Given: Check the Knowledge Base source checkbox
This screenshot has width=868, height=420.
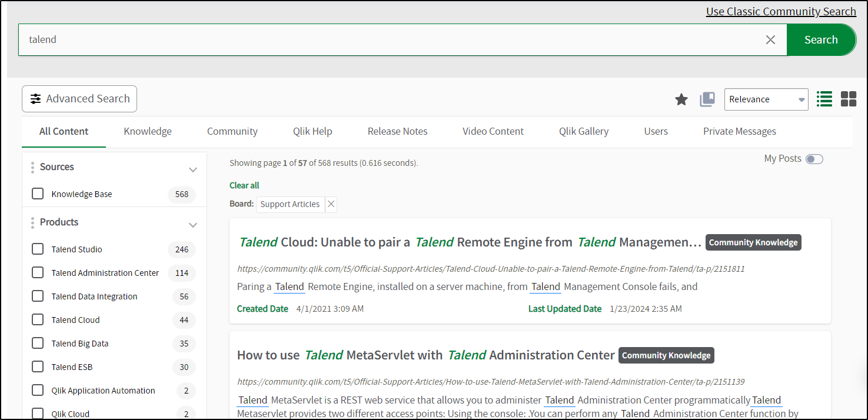Looking at the screenshot, I should pyautogui.click(x=38, y=193).
